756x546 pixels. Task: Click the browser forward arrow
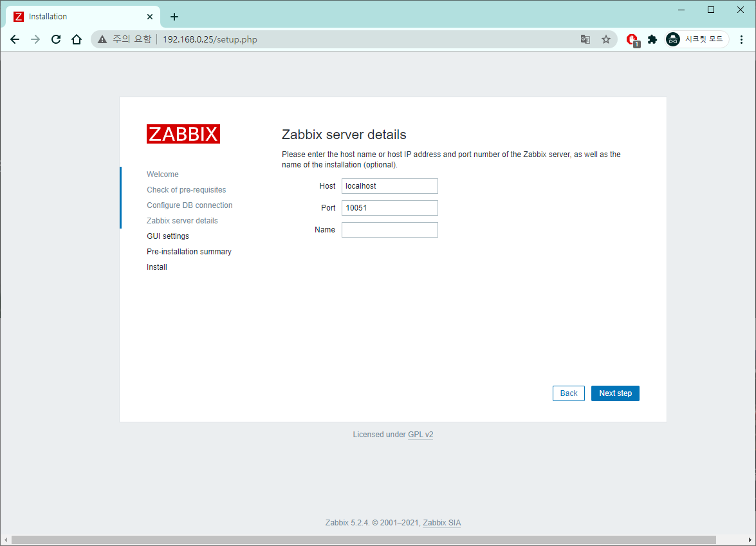point(35,39)
